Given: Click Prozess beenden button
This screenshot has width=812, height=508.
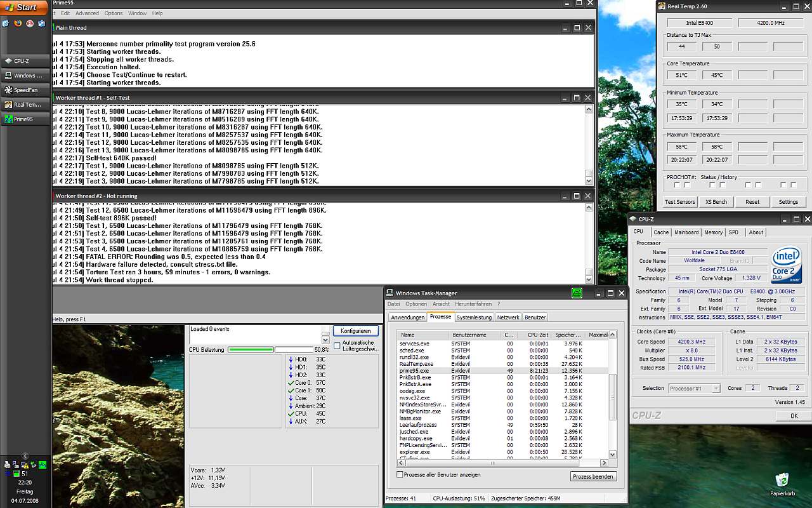Looking at the screenshot, I should pos(593,476).
